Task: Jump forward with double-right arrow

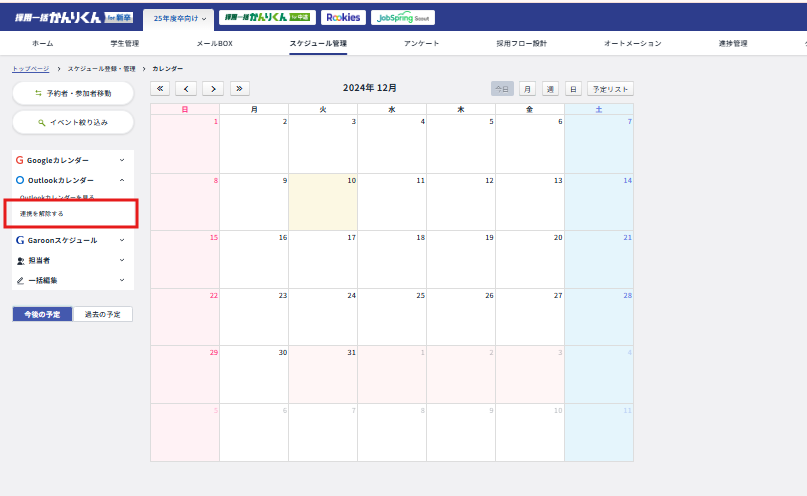Action: (240, 88)
